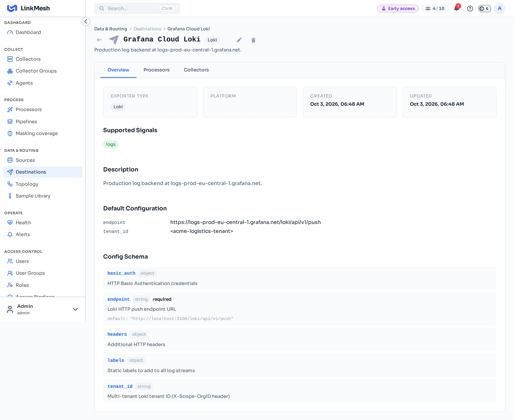Focus the Search field
This screenshot has height=420, width=514.
pyautogui.click(x=137, y=8)
